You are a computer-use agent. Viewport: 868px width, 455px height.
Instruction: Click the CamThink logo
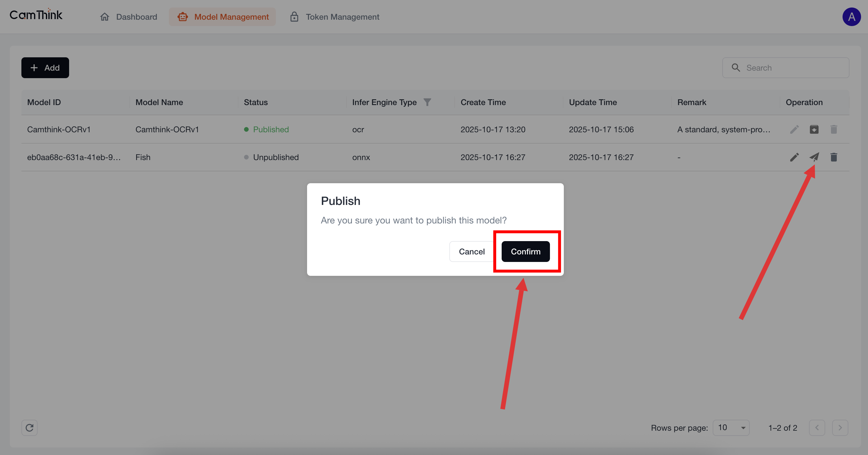pyautogui.click(x=36, y=15)
